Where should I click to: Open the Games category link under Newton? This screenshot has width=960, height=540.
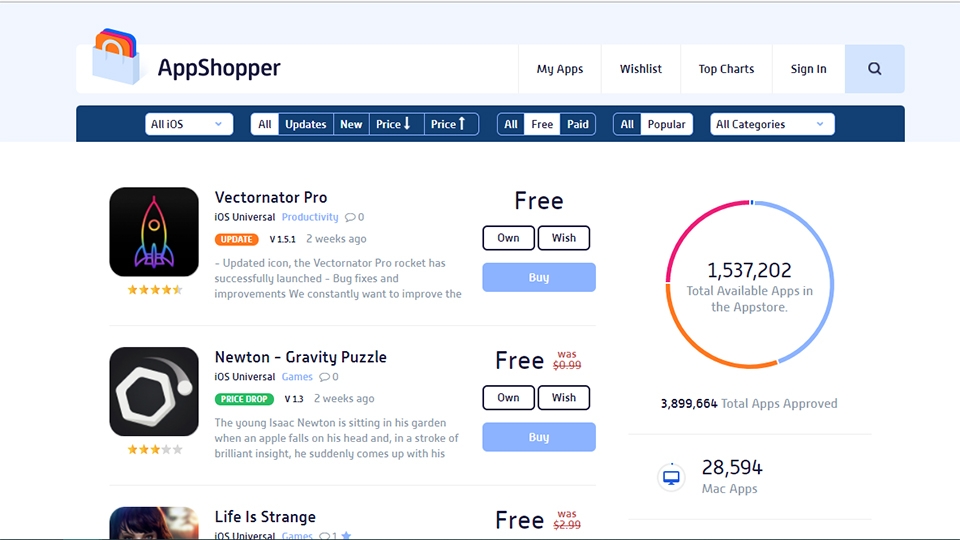(297, 377)
